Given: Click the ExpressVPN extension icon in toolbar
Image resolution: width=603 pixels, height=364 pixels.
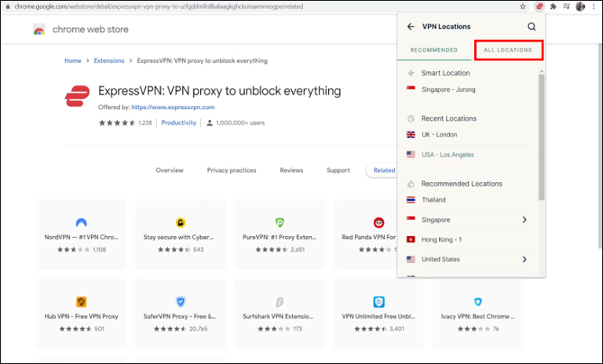Looking at the screenshot, I should click(539, 6).
